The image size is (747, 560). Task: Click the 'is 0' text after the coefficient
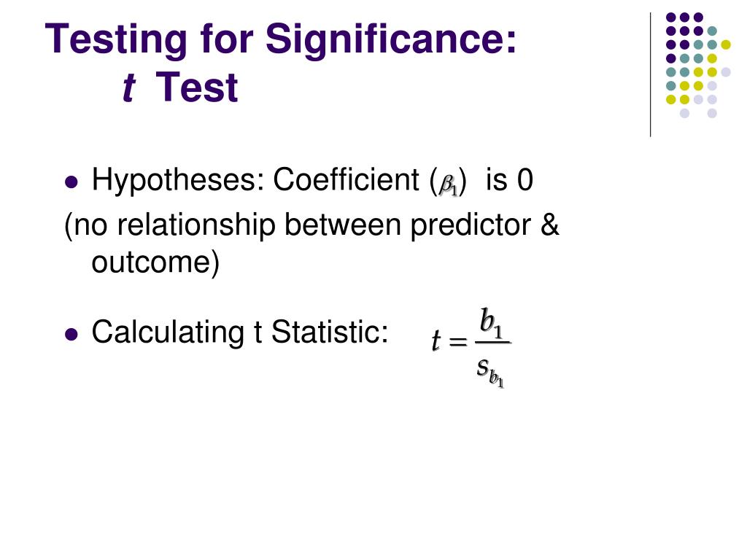(x=509, y=181)
